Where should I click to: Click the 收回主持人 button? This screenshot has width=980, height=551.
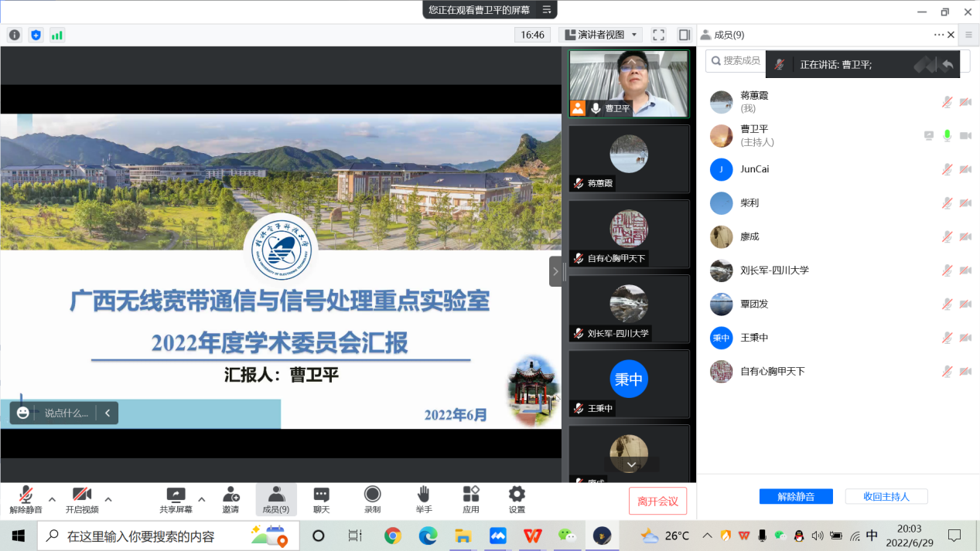886,497
